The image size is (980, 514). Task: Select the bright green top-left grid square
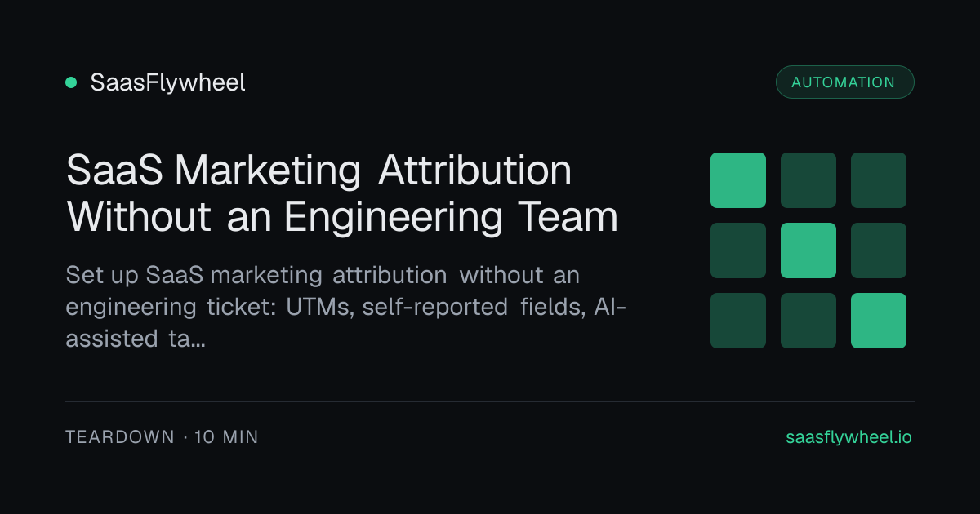738,180
